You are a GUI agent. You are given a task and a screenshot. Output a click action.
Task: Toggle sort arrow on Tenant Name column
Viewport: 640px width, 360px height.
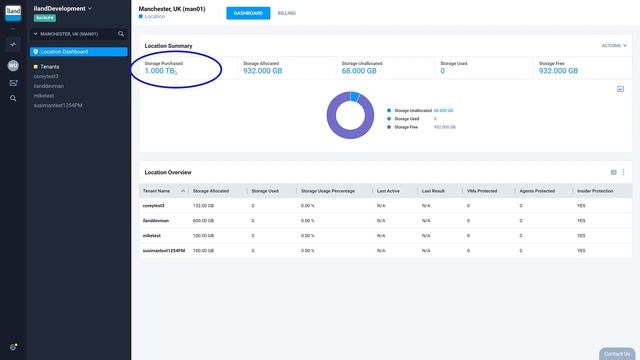point(183,191)
